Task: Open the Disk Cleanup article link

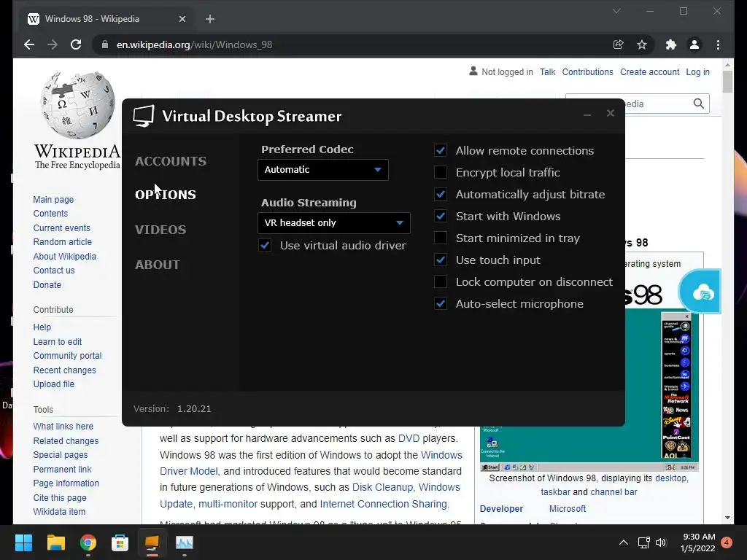Action: (382, 487)
